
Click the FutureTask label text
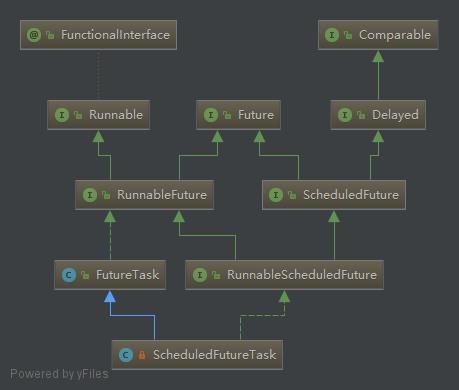tap(128, 275)
